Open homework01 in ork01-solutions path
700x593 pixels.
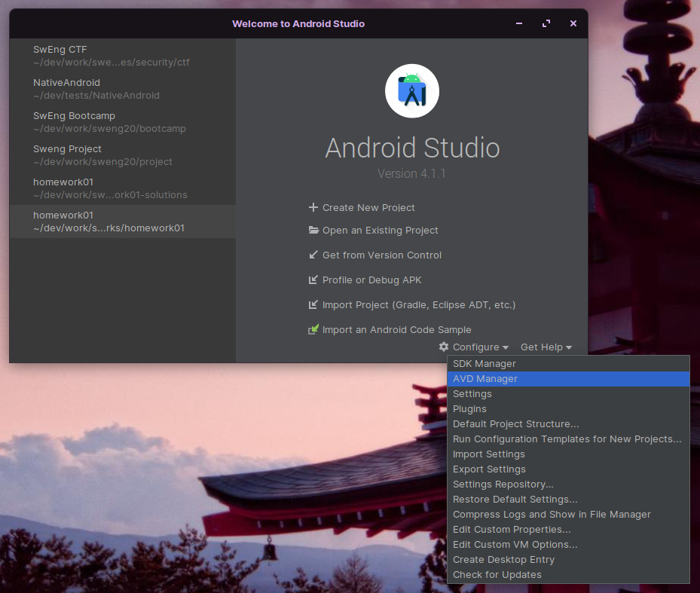[123, 188]
